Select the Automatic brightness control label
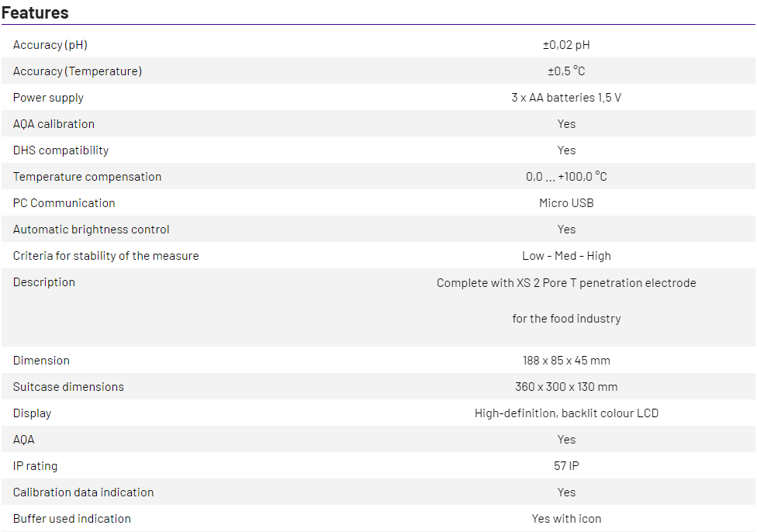The image size is (757, 532). pos(91,230)
